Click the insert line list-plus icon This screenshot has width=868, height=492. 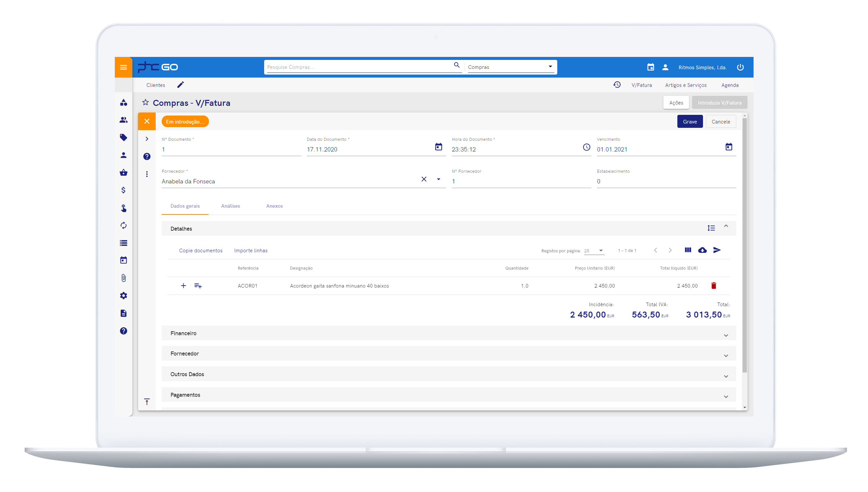198,286
